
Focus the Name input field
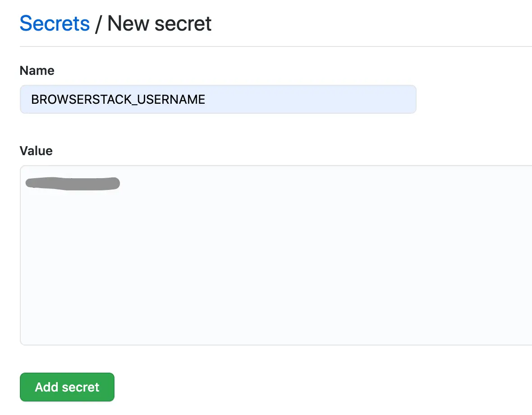point(218,99)
